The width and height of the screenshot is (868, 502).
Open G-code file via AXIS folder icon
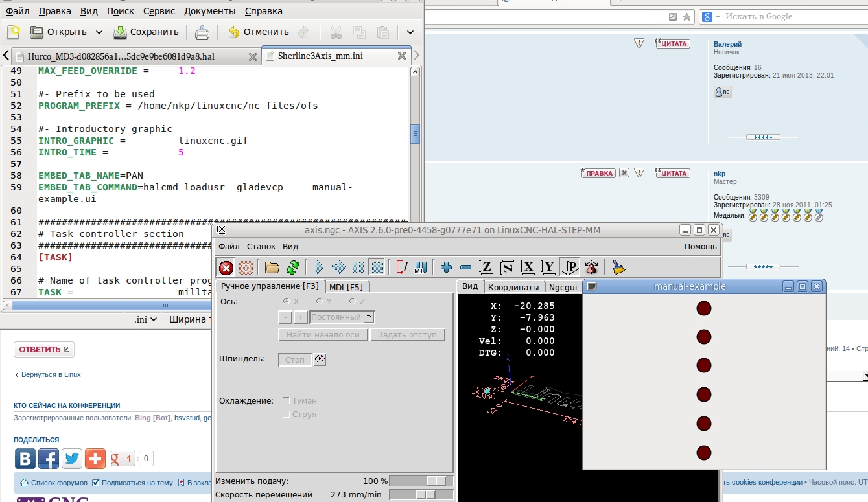(272, 268)
